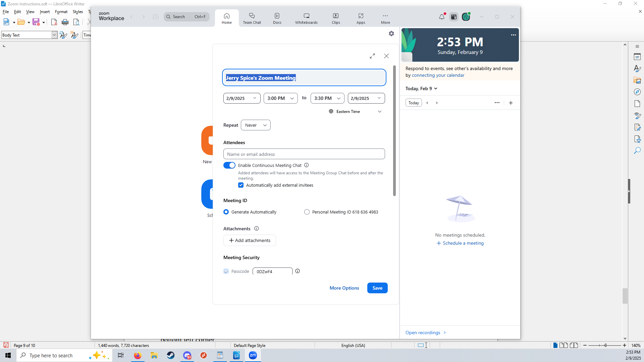Click the Zoom history clock icon
Viewport: 644px width, 362px height.
(156, 17)
